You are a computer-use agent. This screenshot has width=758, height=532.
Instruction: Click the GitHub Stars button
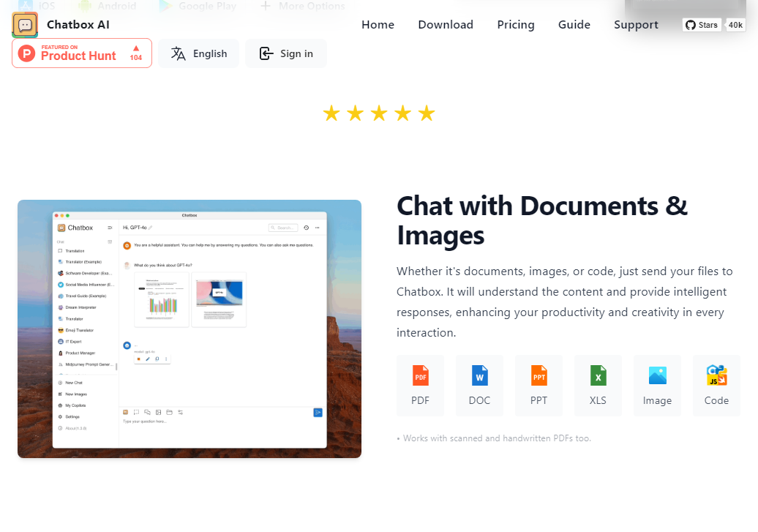click(x=702, y=25)
